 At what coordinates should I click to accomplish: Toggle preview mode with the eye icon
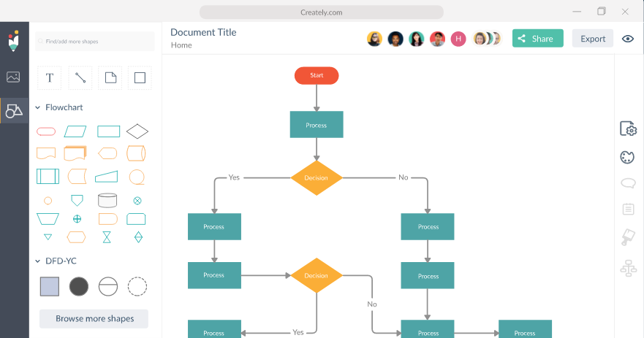[x=628, y=39]
